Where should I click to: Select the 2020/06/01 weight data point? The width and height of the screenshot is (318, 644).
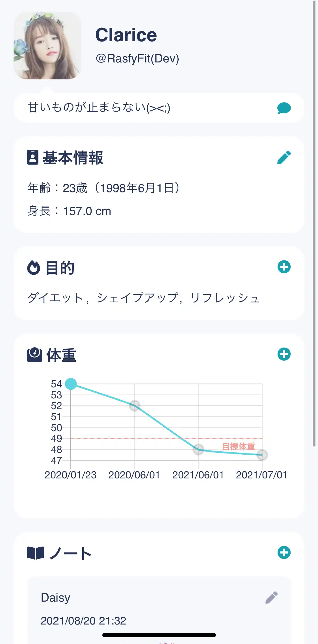[x=135, y=406]
